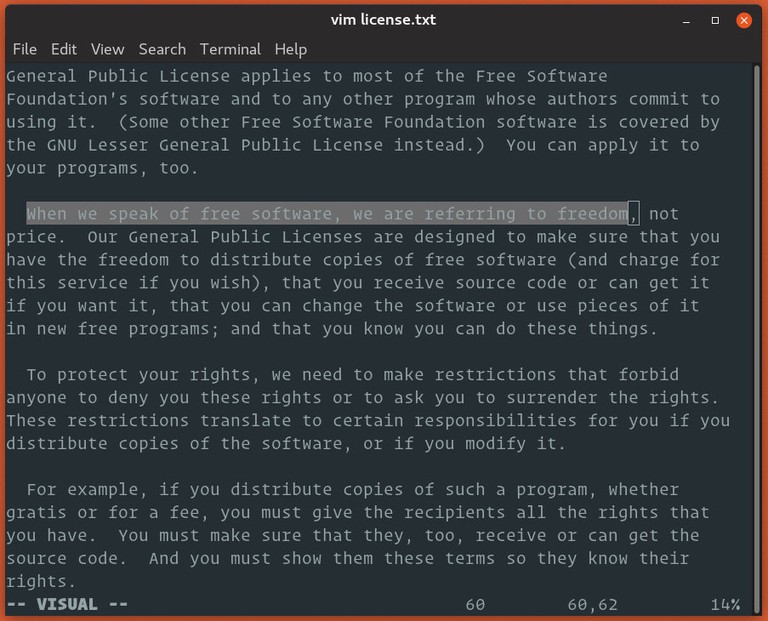Click the "60,62" cursor position indicator
768x621 pixels.
click(x=592, y=604)
